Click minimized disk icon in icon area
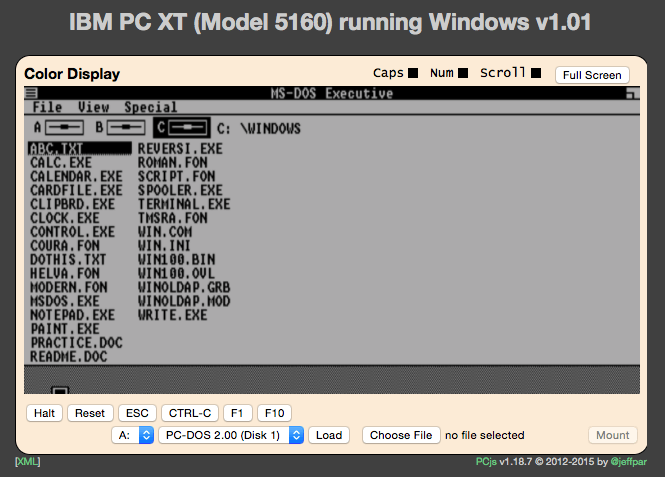Image resolution: width=665 pixels, height=477 pixels. tap(60, 390)
